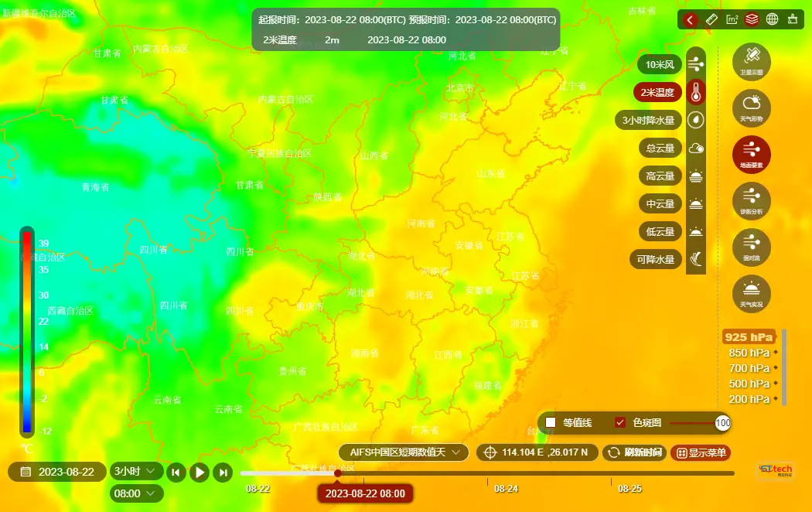Click the 刷新时间 refresh time button
Viewport: 812px width, 512px height.
[633, 452]
